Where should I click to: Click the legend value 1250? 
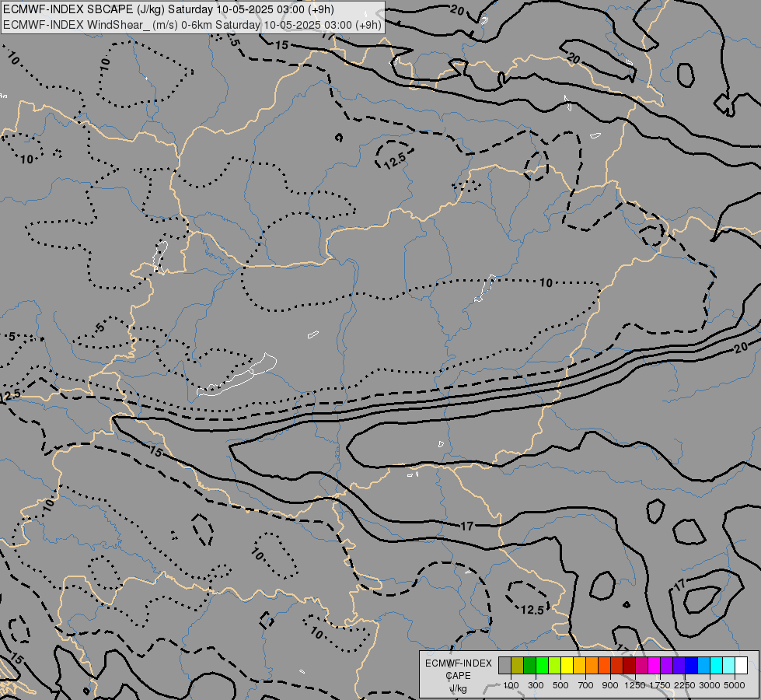pyautogui.click(x=635, y=685)
